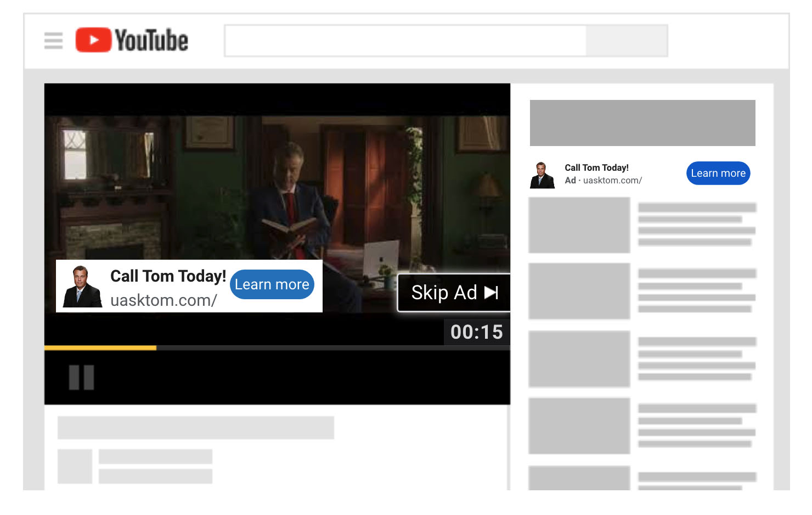Image resolution: width=812 pixels, height=515 pixels.
Task: Open the sidebar Ad uasktom.com/ link
Action: click(612, 181)
